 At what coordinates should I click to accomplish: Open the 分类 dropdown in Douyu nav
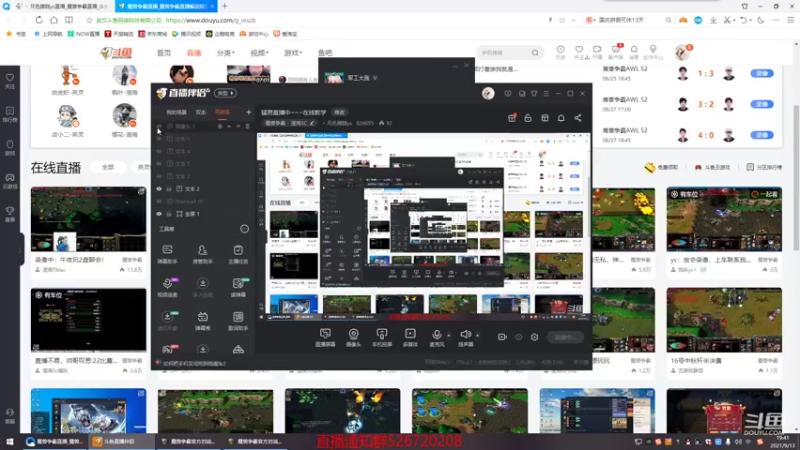(225, 53)
